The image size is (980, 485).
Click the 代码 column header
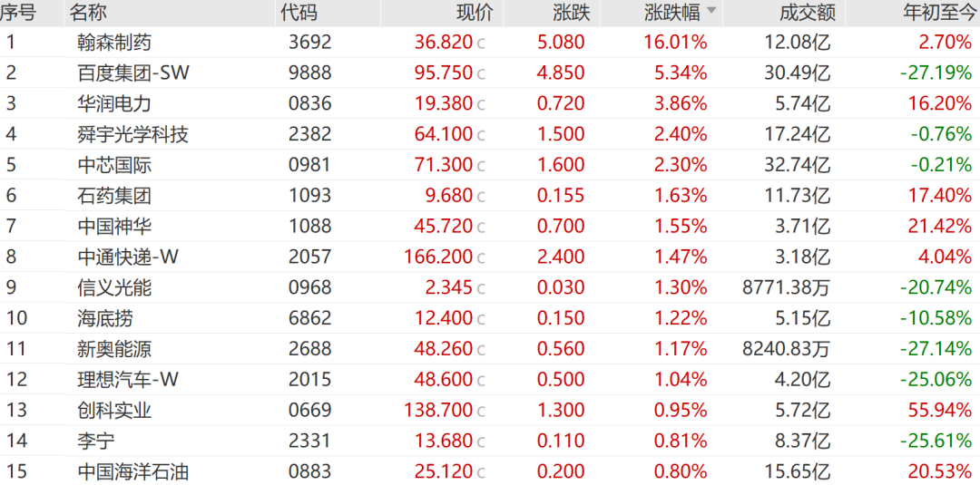click(299, 12)
